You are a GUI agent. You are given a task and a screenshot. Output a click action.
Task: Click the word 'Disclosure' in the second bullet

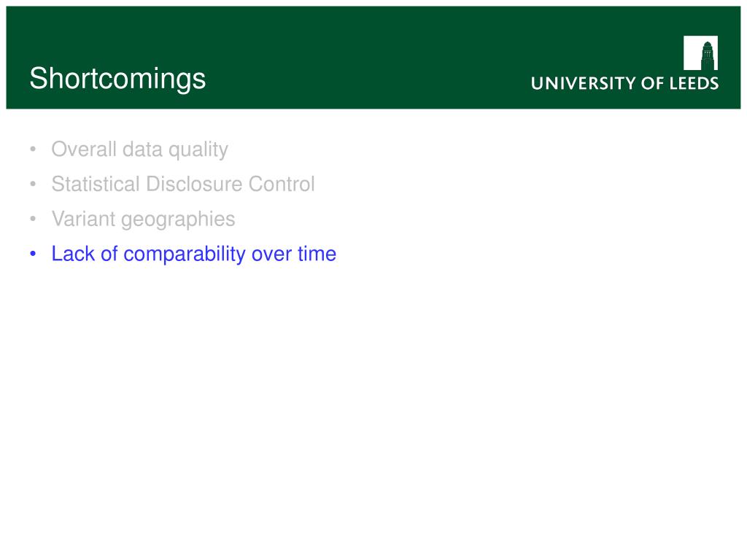pyautogui.click(x=194, y=184)
